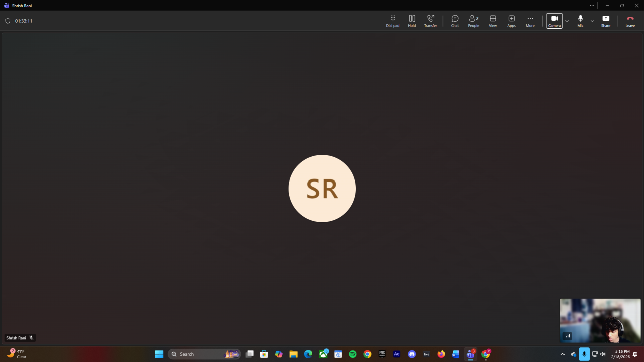Expand the Camera options dropdown arrow
Viewport: 644px width, 362px height.
[567, 21]
